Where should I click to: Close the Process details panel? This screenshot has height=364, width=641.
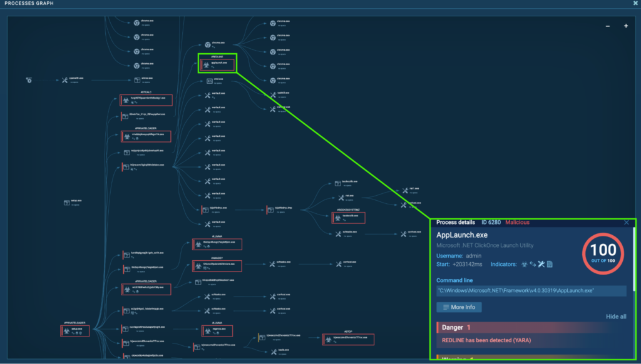pos(627,223)
